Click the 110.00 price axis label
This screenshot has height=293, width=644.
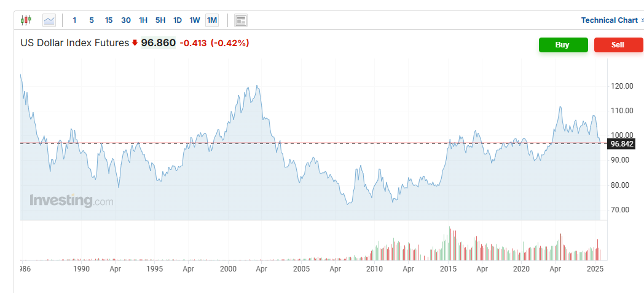click(x=622, y=111)
